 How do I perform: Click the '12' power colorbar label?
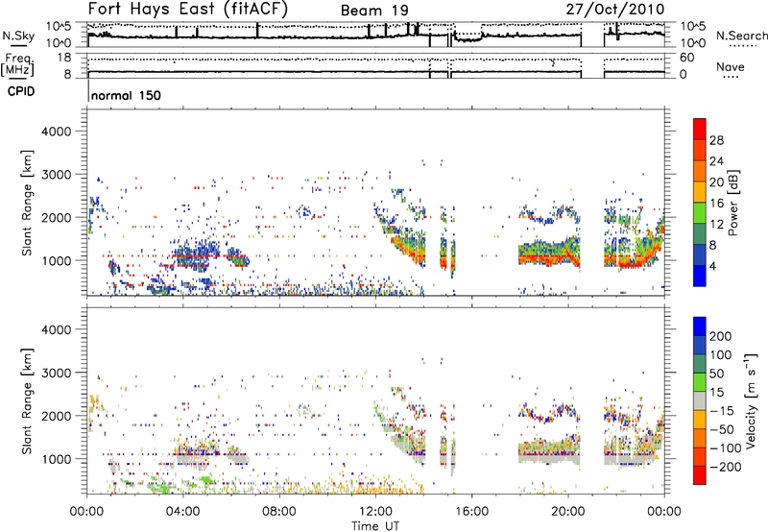pos(716,225)
